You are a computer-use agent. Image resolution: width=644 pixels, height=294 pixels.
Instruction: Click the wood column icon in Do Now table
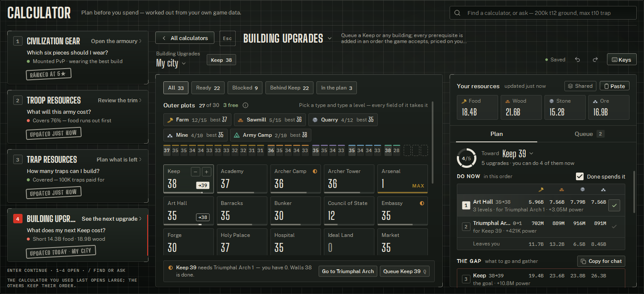point(561,190)
